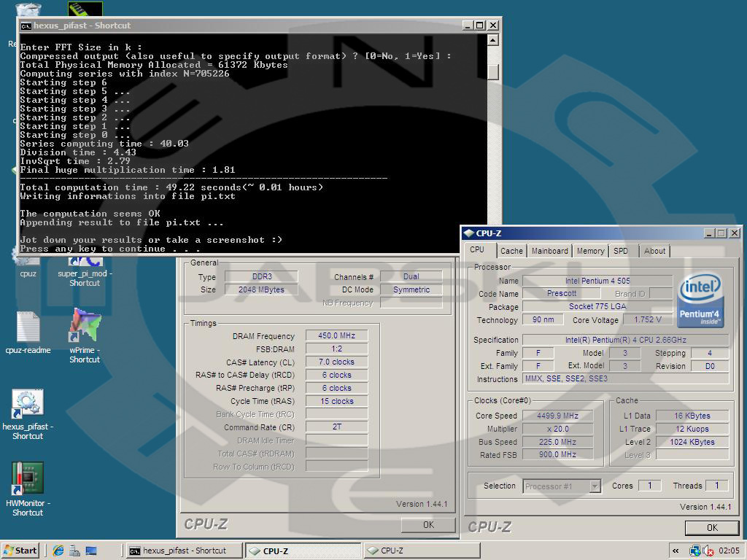Select the super_pi_mod shortcut icon
The height and width of the screenshot is (560, 747).
pos(85,261)
